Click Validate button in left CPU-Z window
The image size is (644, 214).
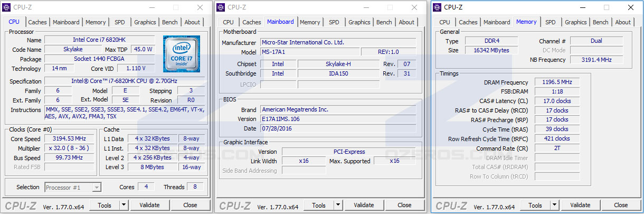pos(149,205)
